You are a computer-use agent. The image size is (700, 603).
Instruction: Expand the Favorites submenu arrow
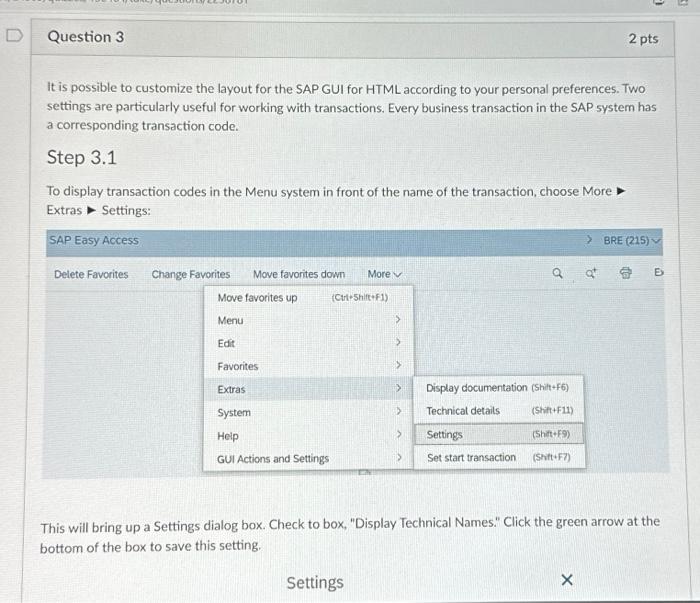[398, 365]
